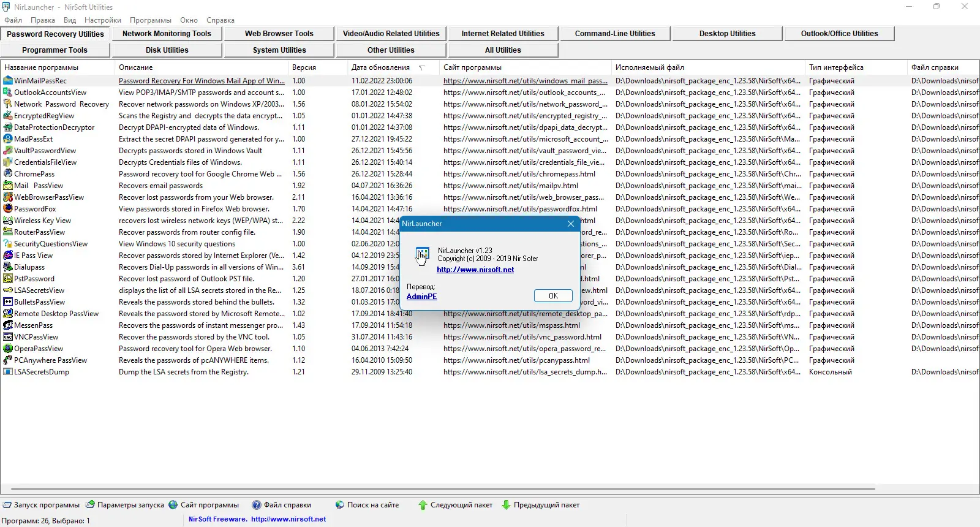Click the LSASecretsDump icon
Image resolution: width=980 pixels, height=527 pixels.
(x=8, y=372)
